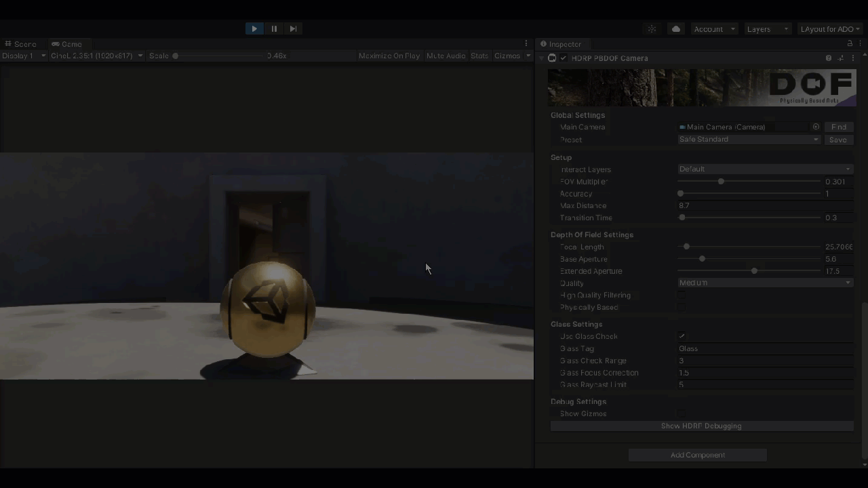868x488 pixels.
Task: Open Main Camera object picker circle
Action: [x=816, y=127]
